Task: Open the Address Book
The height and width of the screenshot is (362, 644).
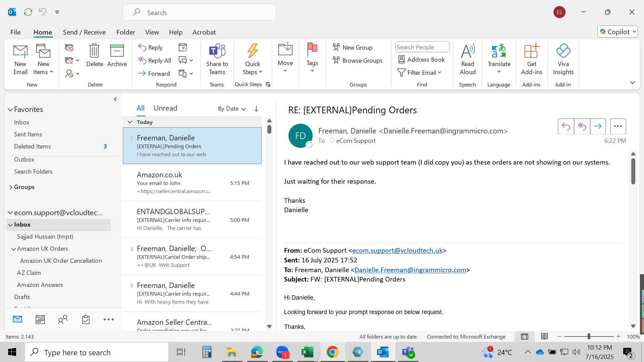Action: click(421, 60)
